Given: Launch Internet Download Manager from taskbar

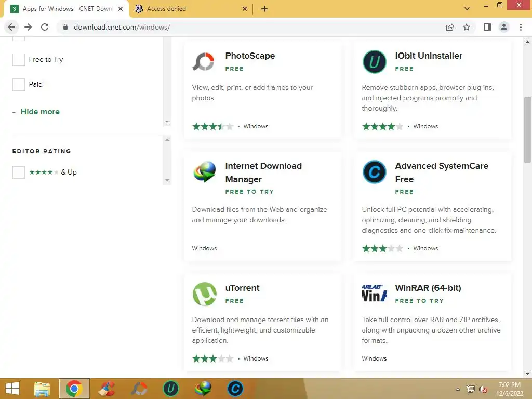Looking at the screenshot, I should point(203,389).
